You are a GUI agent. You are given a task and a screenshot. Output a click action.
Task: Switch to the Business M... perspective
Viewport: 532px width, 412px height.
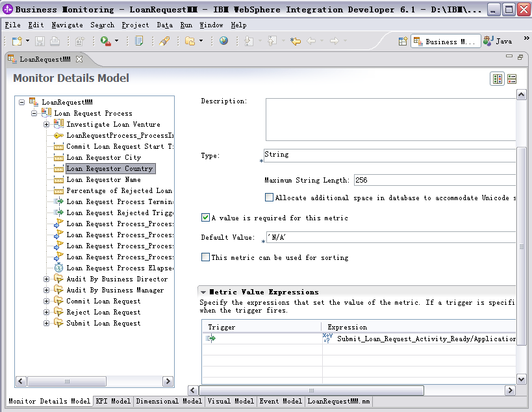point(446,42)
